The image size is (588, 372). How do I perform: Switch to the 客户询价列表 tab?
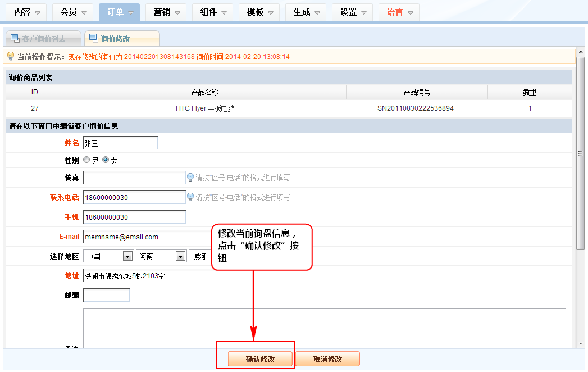(44, 39)
